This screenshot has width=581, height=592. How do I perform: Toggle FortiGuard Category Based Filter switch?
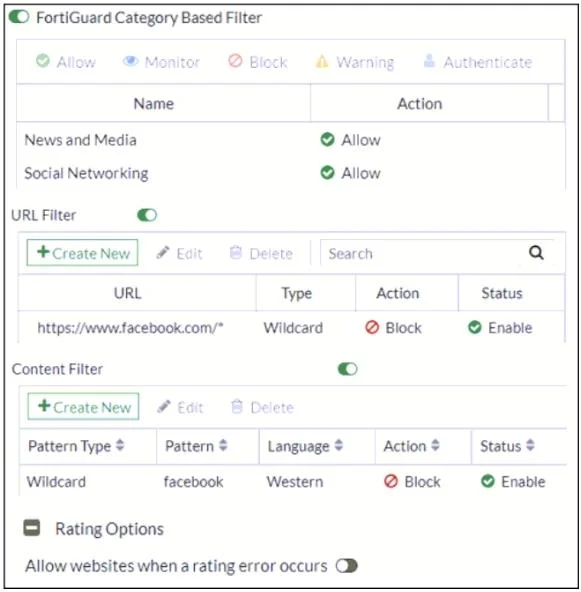(19, 17)
